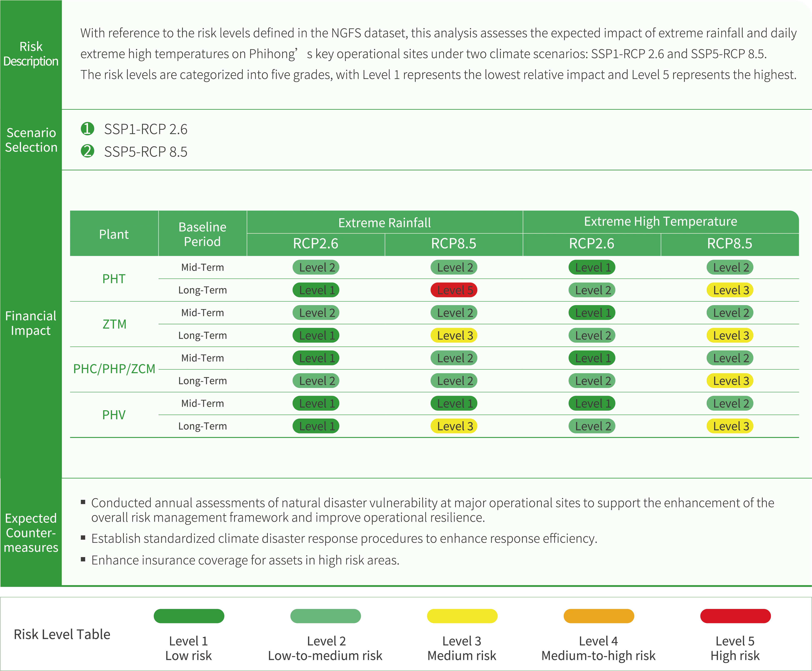Select the Extreme Rainfall column header

click(385, 223)
